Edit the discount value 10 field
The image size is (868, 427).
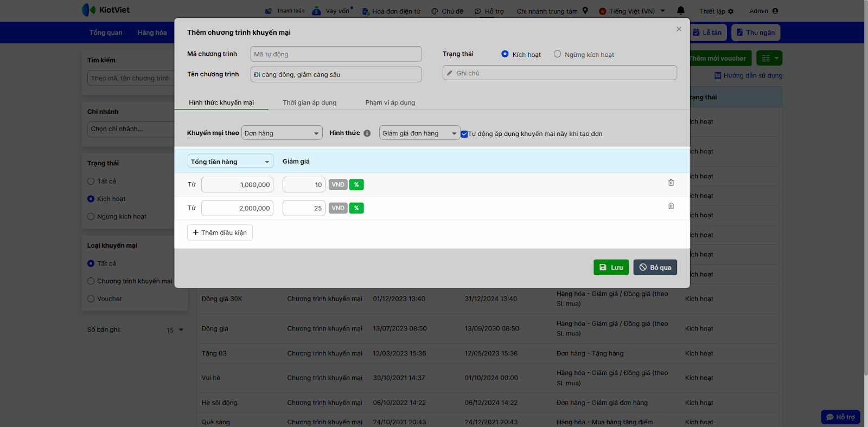coord(304,185)
